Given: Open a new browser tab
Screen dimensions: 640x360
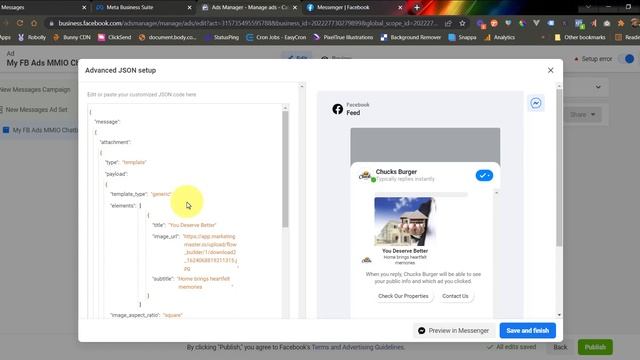Looking at the screenshot, I should (x=417, y=7).
